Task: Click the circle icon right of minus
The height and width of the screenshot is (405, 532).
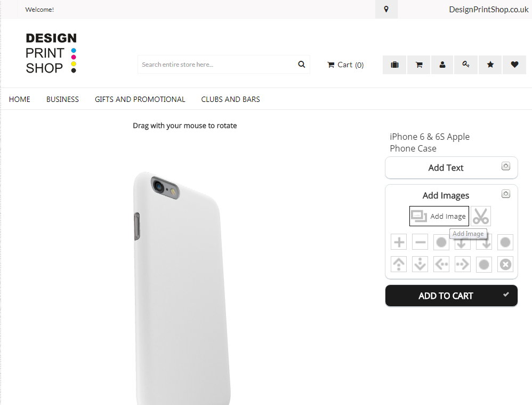Action: [x=441, y=242]
